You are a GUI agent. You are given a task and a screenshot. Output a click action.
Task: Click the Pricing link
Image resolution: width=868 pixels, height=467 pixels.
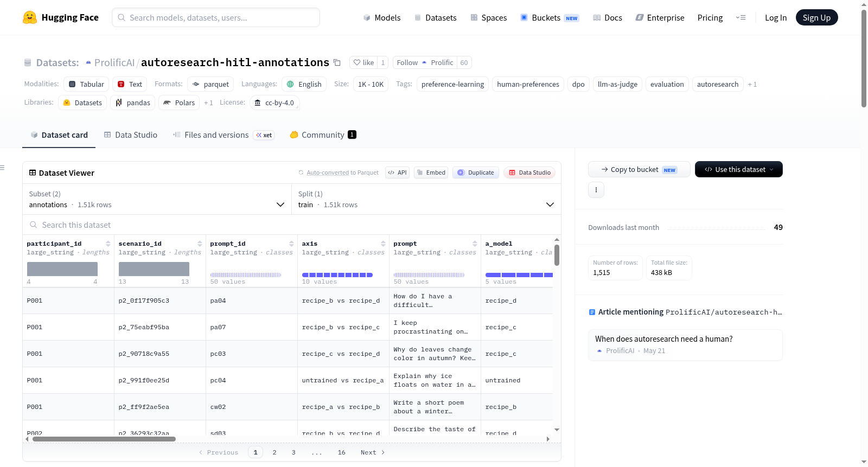tap(710, 17)
